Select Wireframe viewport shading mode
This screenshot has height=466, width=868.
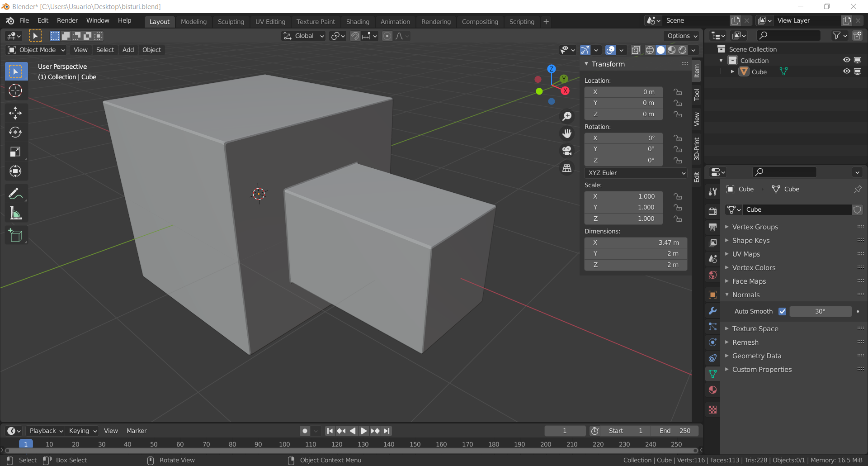[650, 50]
